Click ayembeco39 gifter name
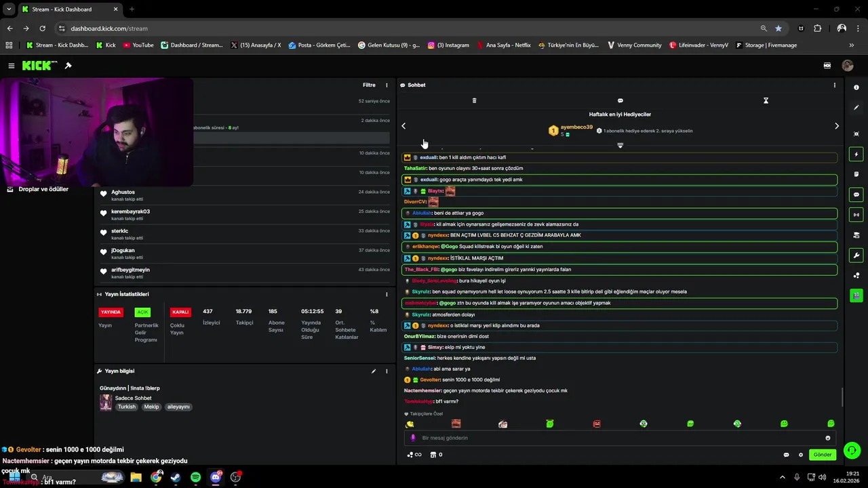868x488 pixels. [576, 127]
